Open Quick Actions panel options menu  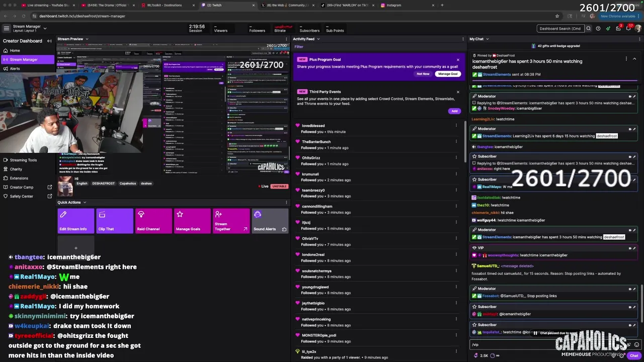click(287, 202)
